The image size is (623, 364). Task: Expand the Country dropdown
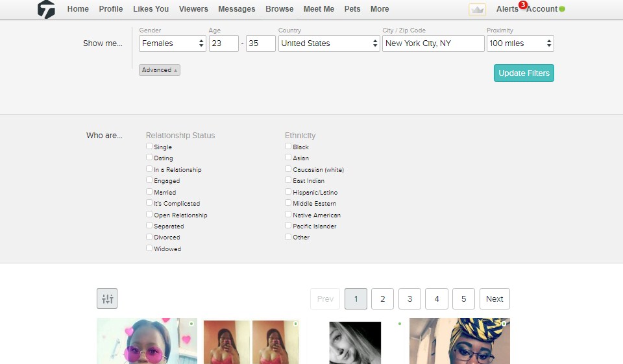click(x=329, y=43)
